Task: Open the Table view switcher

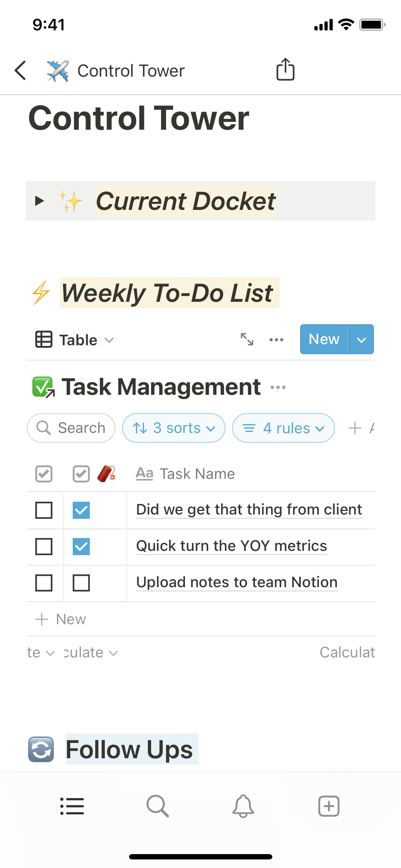Action: (75, 340)
